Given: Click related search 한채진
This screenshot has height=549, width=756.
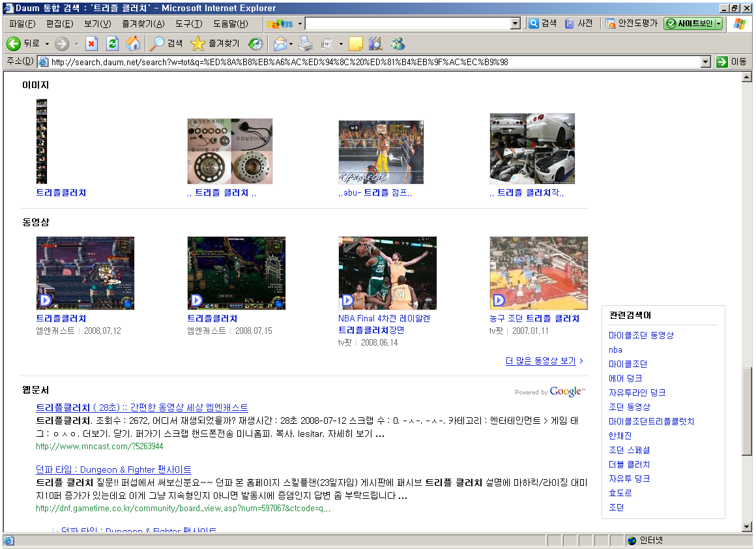Looking at the screenshot, I should pyautogui.click(x=620, y=436).
